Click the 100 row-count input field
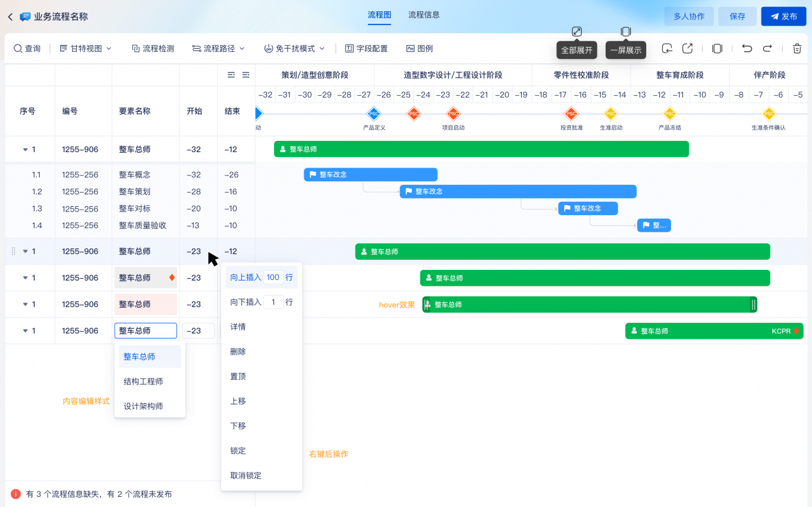 273,278
